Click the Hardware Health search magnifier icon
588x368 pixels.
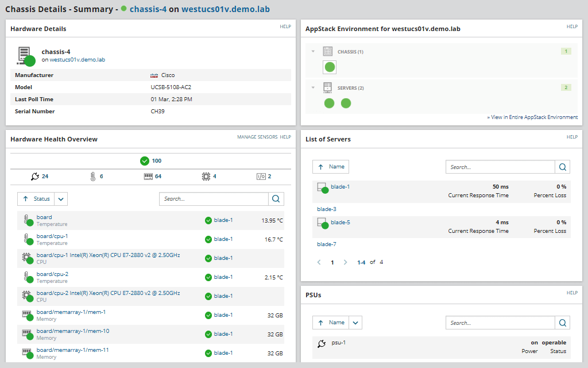click(276, 199)
